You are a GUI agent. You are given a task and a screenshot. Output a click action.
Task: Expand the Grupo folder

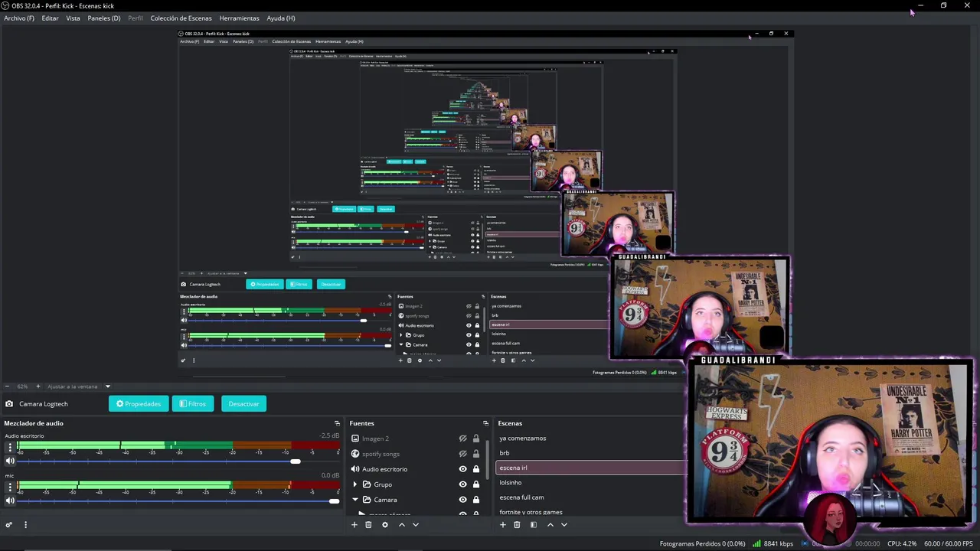click(354, 484)
